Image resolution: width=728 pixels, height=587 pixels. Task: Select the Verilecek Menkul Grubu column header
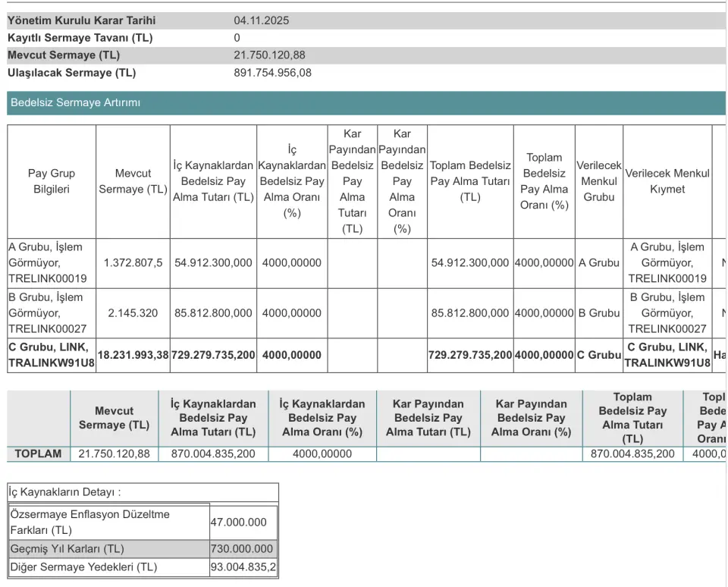[599, 181]
